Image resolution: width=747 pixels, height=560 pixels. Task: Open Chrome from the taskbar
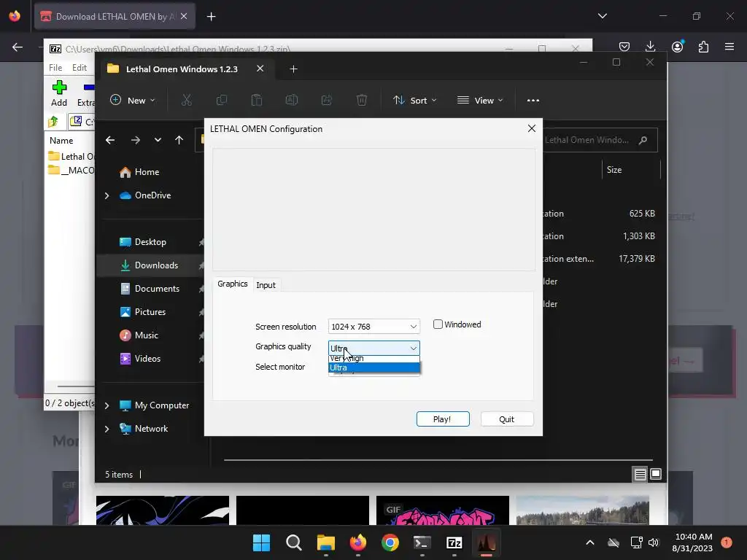(390, 542)
